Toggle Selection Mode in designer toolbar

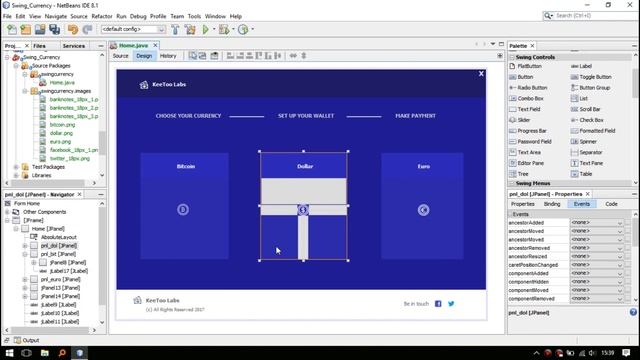(x=193, y=56)
